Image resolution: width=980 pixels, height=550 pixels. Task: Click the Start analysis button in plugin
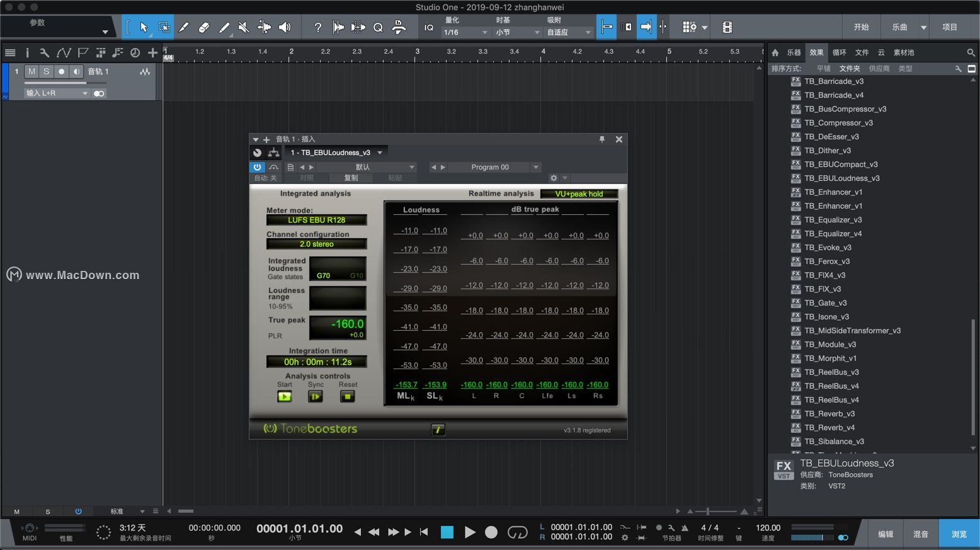coord(285,396)
